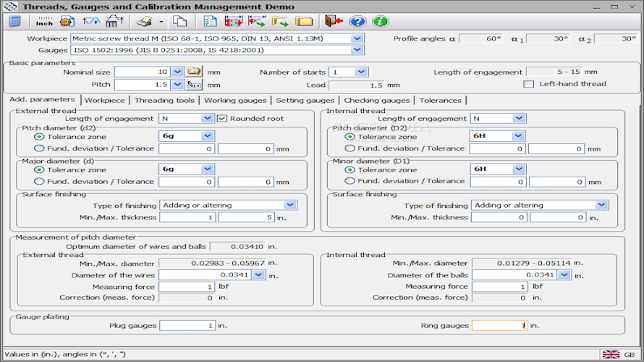Click the nominal size lookup folder icon
644x362 pixels.
[x=194, y=72]
